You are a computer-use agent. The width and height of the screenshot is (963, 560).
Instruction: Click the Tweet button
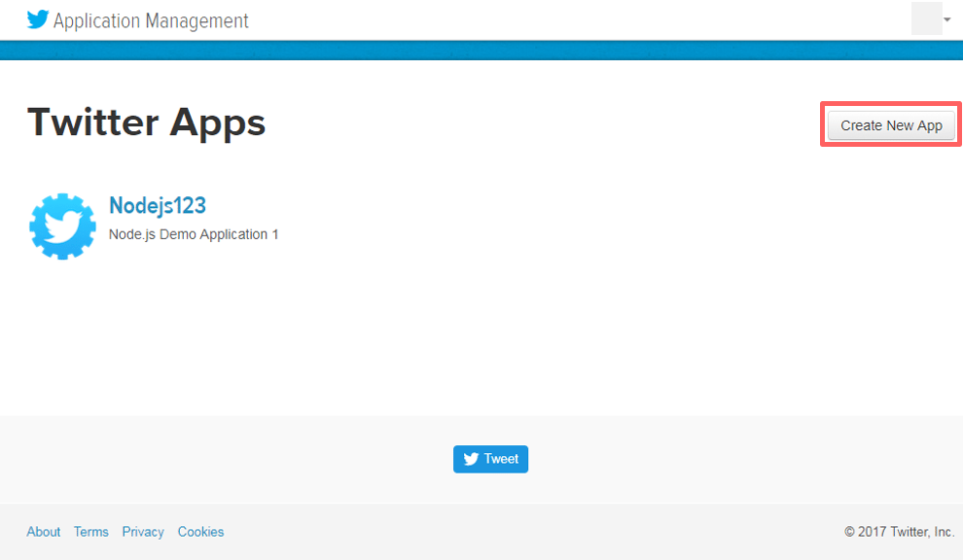coord(490,459)
